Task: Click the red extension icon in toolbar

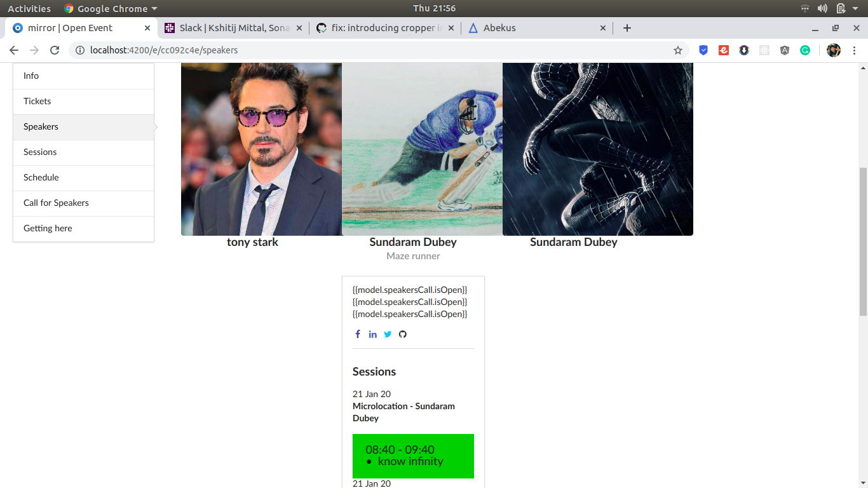Action: point(724,50)
